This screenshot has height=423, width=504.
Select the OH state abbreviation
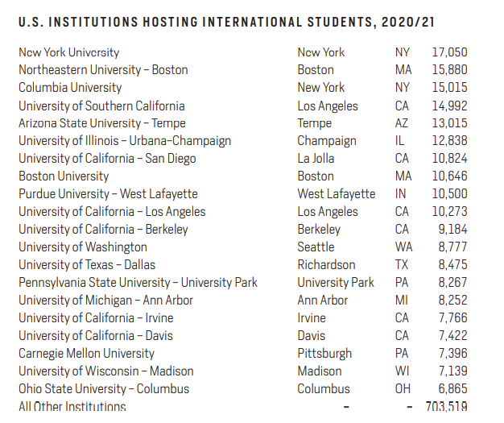click(402, 389)
